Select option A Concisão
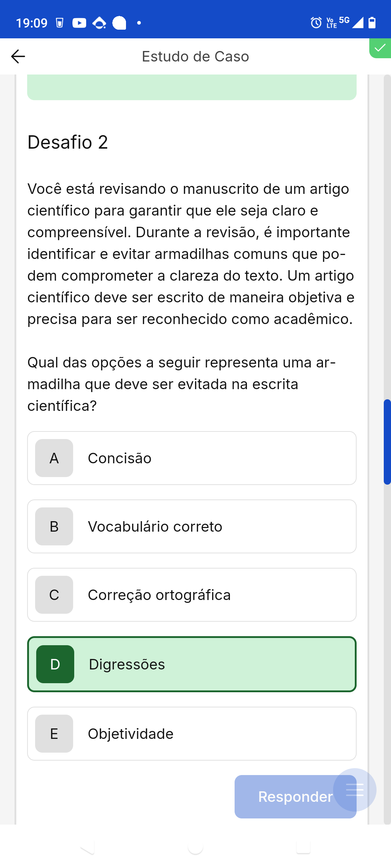 tap(192, 458)
